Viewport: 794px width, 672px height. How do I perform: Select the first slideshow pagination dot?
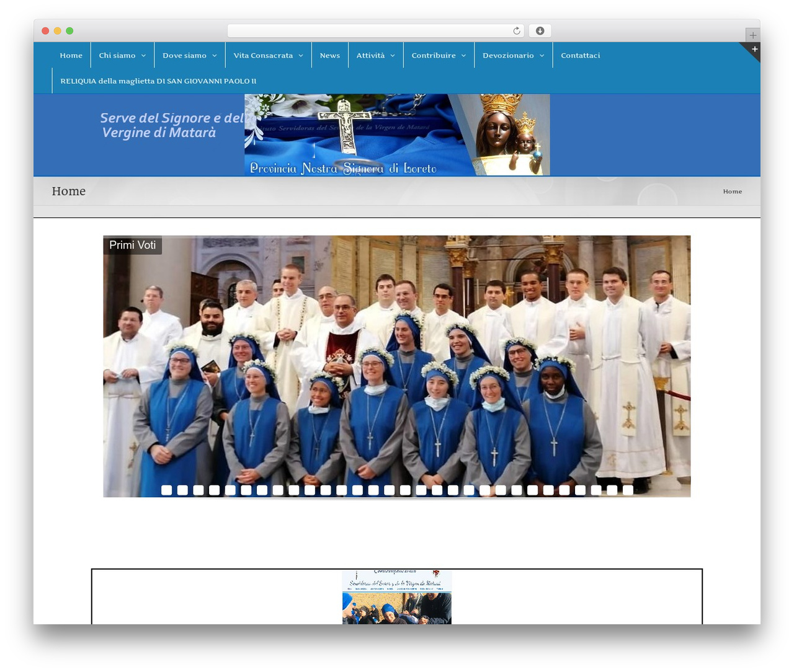166,490
